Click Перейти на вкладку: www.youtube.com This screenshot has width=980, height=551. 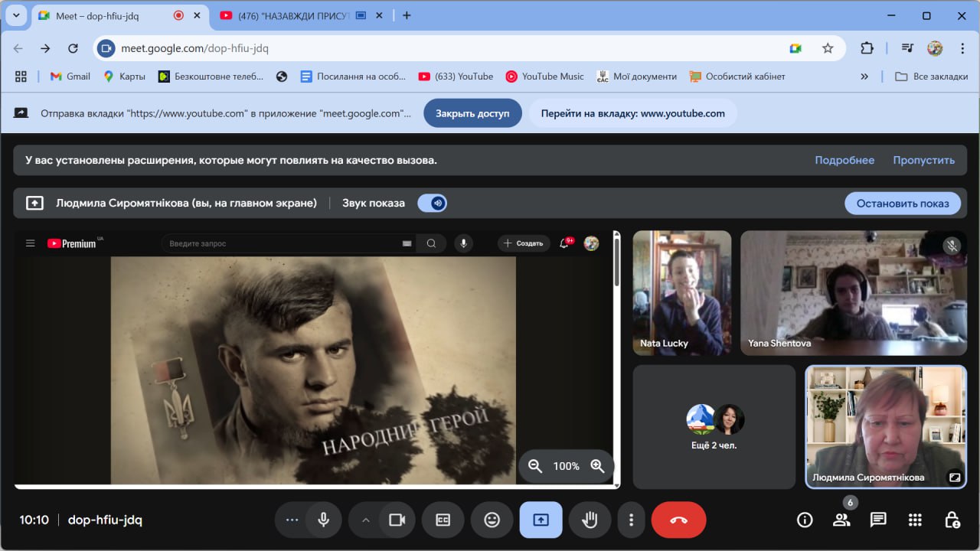(x=632, y=113)
